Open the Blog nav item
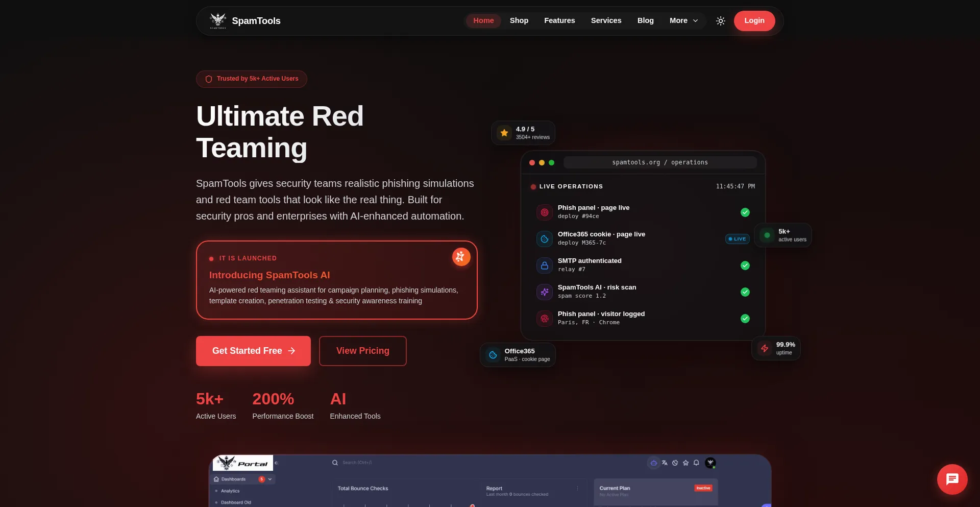This screenshot has width=980, height=507. pos(646,20)
